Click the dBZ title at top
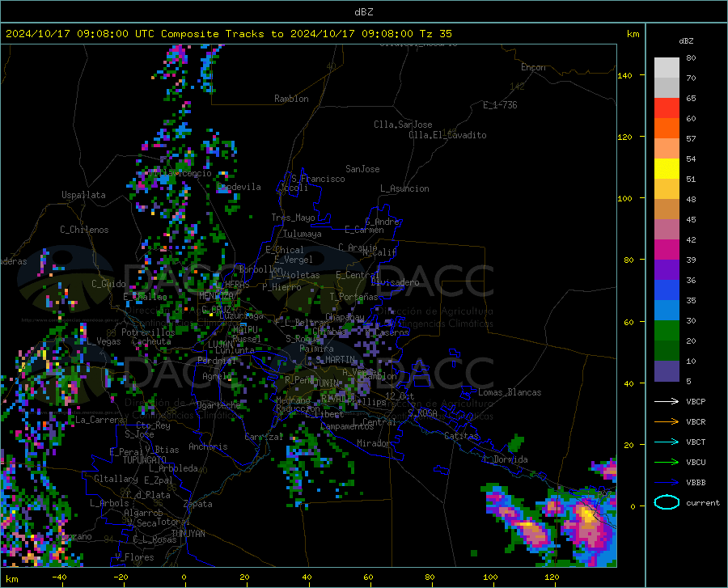This screenshot has height=588, width=728. 363,12
